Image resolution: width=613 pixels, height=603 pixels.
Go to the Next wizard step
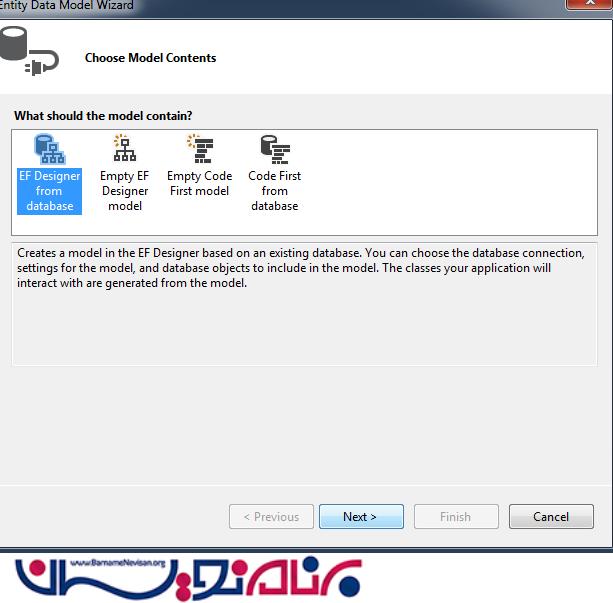click(361, 517)
